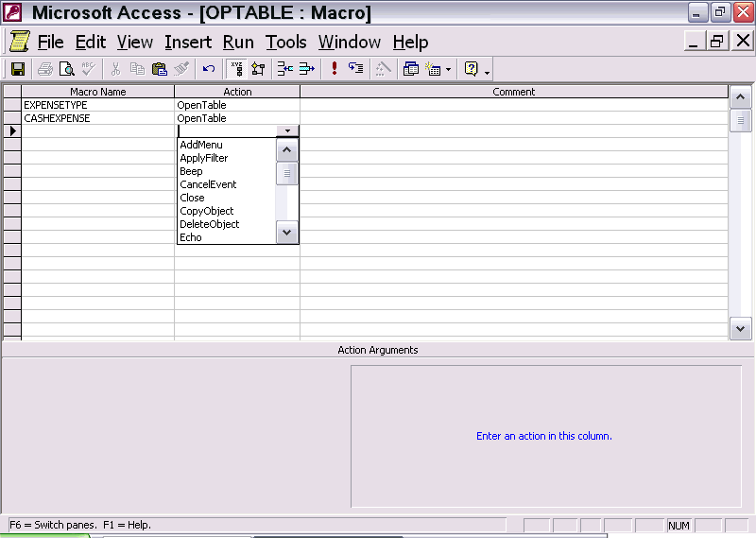
Task: Click the Macro Name column header
Action: click(98, 92)
